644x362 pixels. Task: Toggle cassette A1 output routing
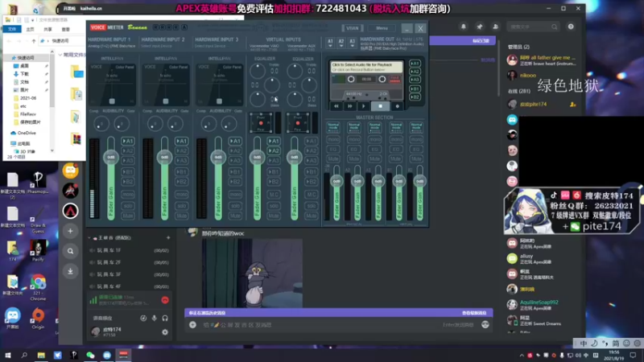click(415, 64)
